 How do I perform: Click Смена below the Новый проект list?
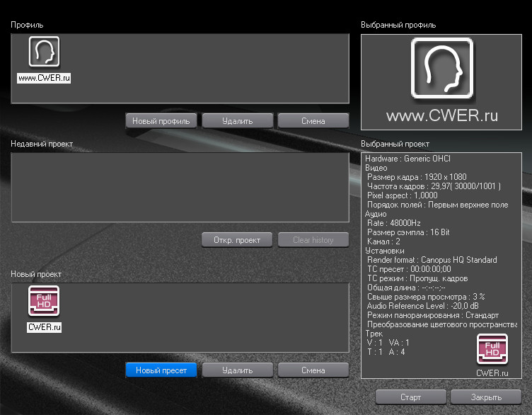pos(313,370)
